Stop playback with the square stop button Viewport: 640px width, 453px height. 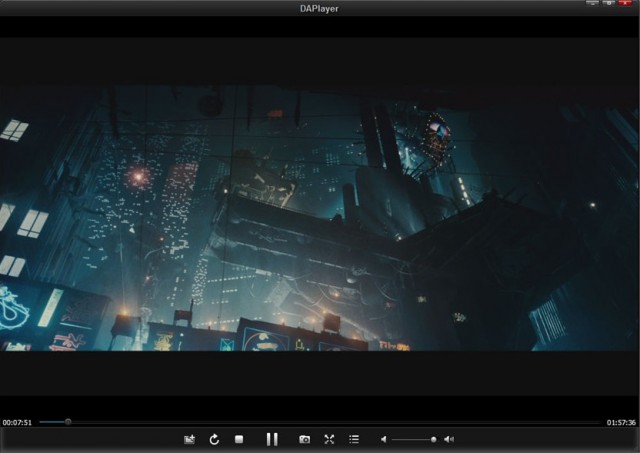click(239, 439)
